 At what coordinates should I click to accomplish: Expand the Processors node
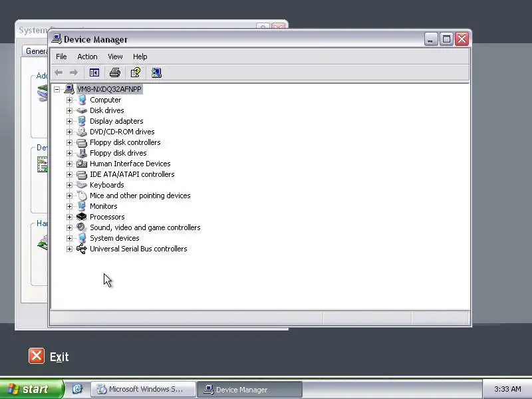(x=70, y=217)
